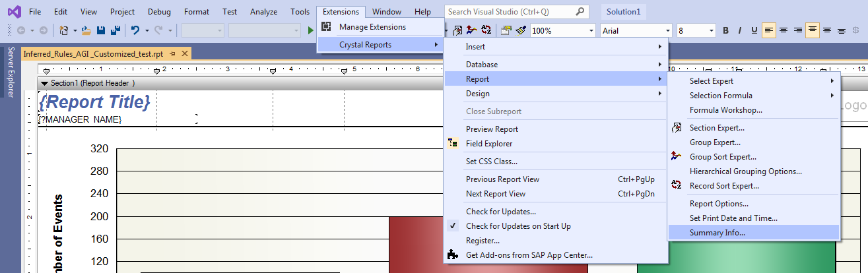Screen dimensions: 868x273
Task: Click the Field Explorer menu icon
Action: pyautogui.click(x=452, y=144)
